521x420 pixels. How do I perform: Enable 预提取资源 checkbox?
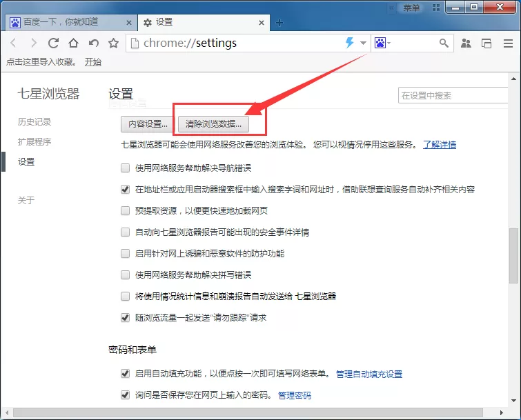pyautogui.click(x=126, y=211)
